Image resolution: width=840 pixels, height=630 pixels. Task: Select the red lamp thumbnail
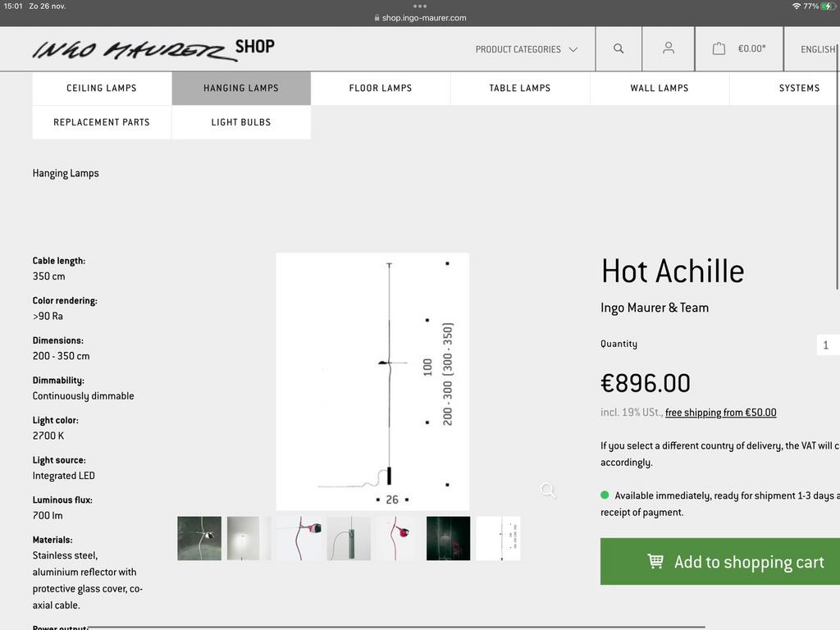tap(399, 538)
